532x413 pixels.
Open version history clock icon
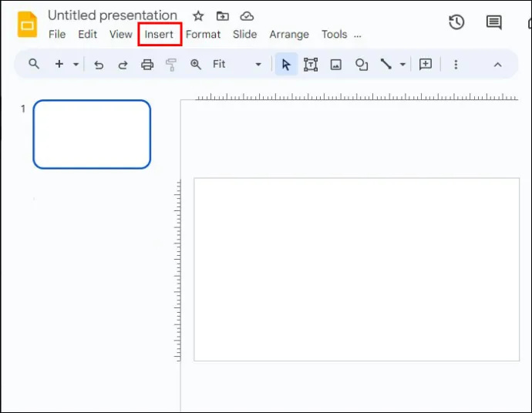(x=456, y=22)
